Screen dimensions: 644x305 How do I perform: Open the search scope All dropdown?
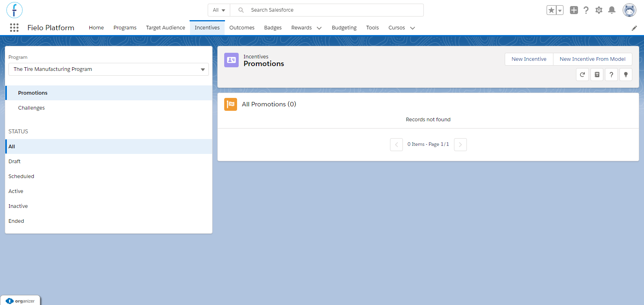219,10
